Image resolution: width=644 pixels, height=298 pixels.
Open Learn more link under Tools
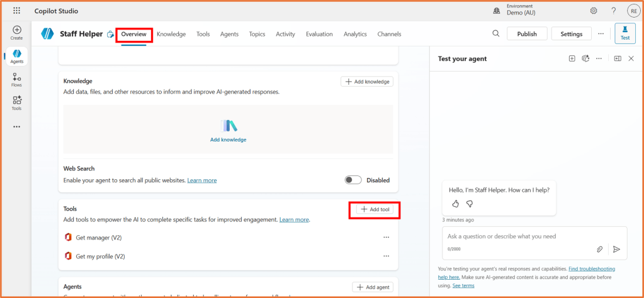294,219
